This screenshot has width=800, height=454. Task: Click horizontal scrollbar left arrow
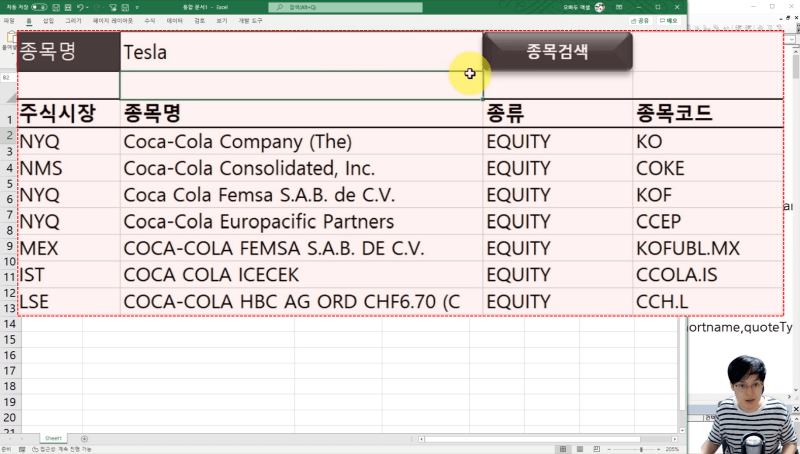pyautogui.click(x=421, y=439)
